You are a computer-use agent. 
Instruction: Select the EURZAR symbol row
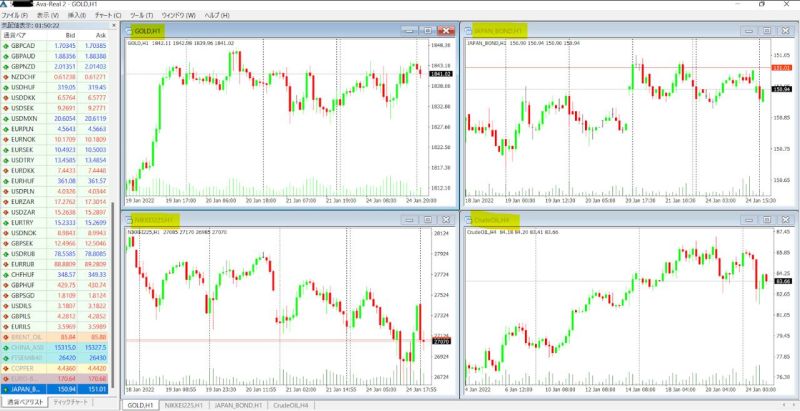click(55, 202)
